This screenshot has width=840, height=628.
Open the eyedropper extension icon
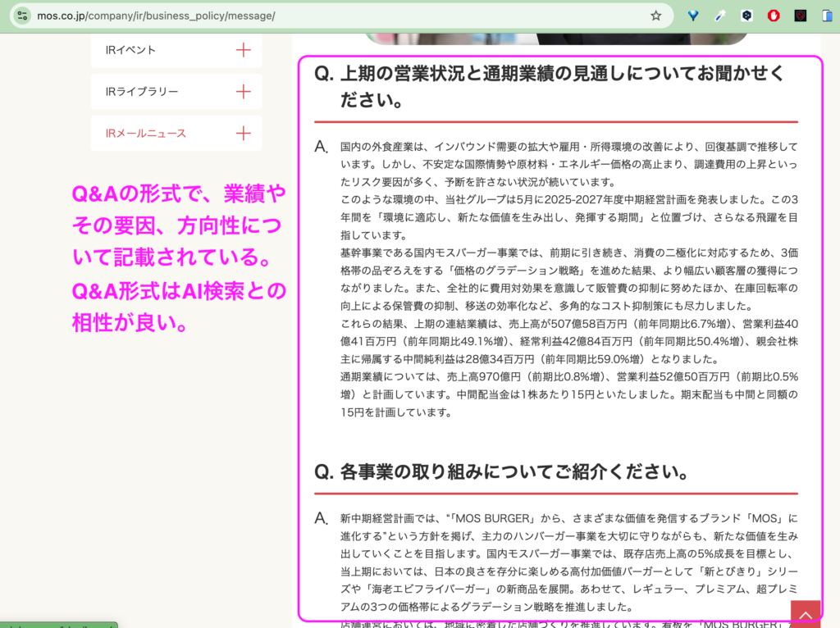click(x=719, y=16)
